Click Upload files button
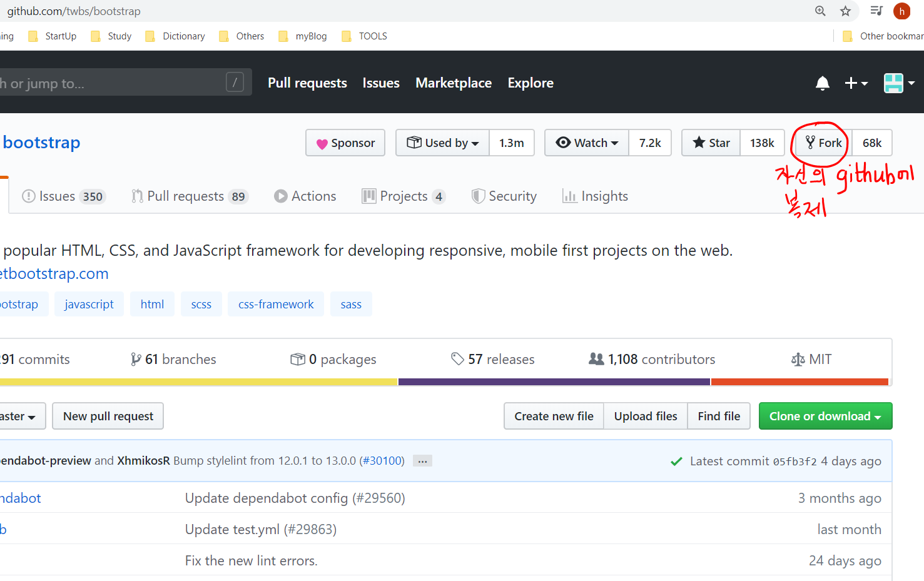This screenshot has width=924, height=581. click(x=646, y=416)
